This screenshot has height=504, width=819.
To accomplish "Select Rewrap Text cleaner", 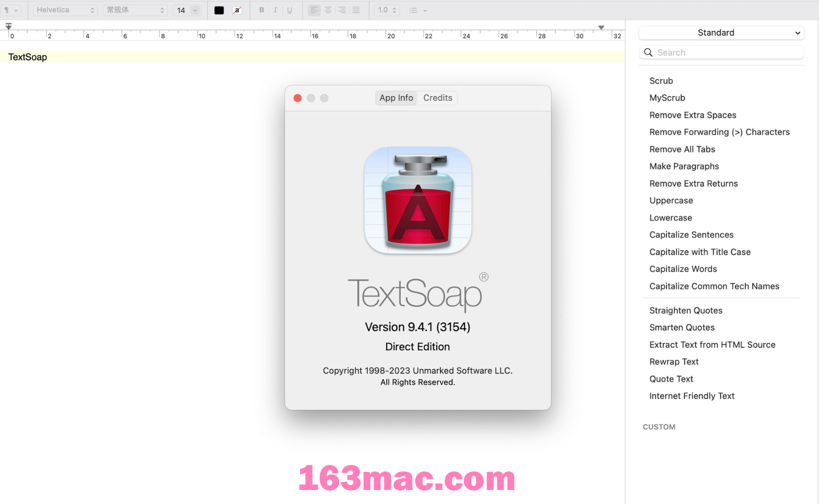I will point(674,362).
